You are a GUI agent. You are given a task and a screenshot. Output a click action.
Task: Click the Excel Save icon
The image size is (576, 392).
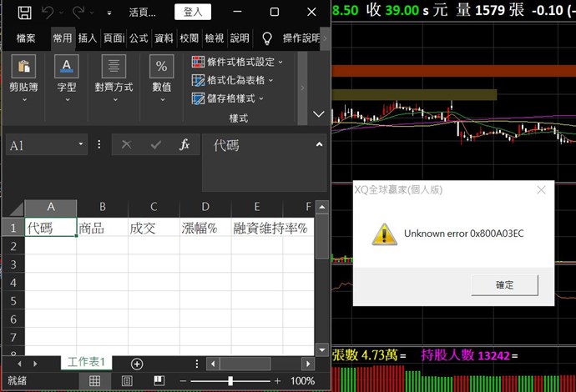coord(24,13)
